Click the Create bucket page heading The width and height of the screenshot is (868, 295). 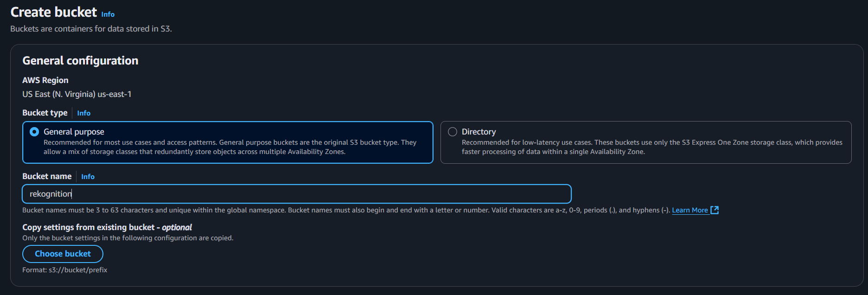point(54,12)
